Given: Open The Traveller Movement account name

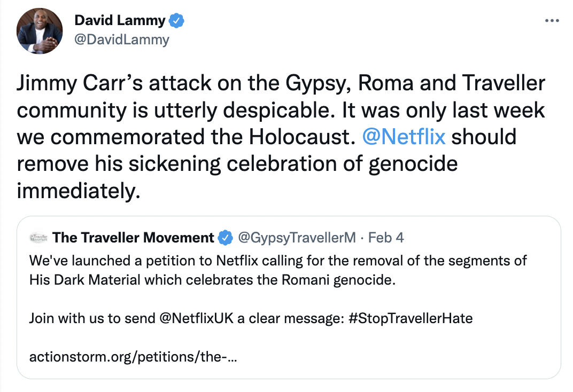Looking at the screenshot, I should (x=133, y=238).
